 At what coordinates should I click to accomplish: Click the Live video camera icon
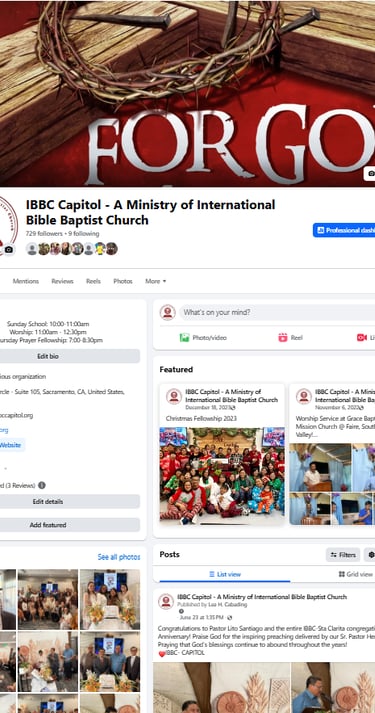pos(362,337)
